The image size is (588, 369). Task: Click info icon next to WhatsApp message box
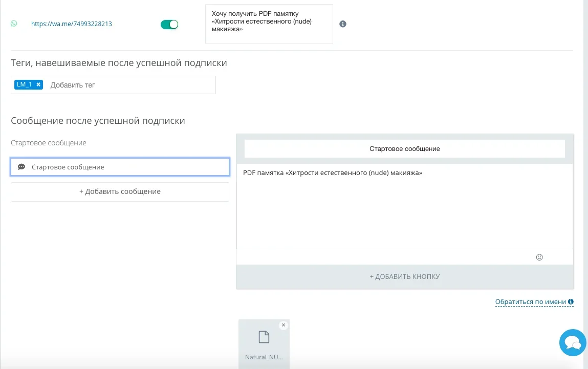(x=343, y=24)
